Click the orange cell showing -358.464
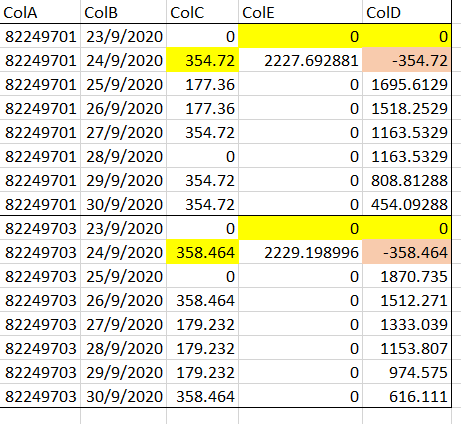 pos(407,252)
